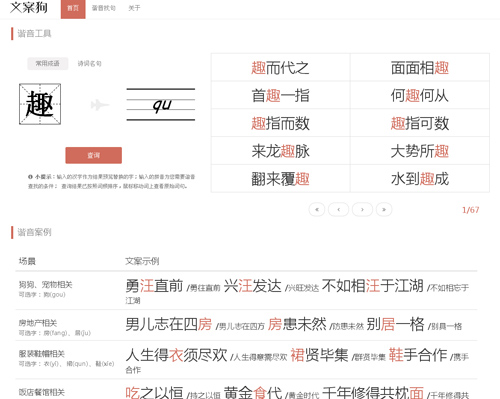Screen dimensions: 500x399
Task: Click the pinyin input field showing qu
Action: click(161, 104)
